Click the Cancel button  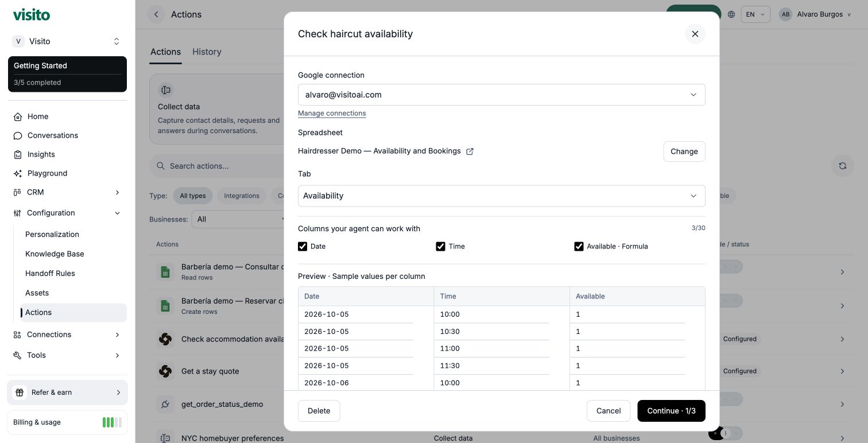click(609, 411)
